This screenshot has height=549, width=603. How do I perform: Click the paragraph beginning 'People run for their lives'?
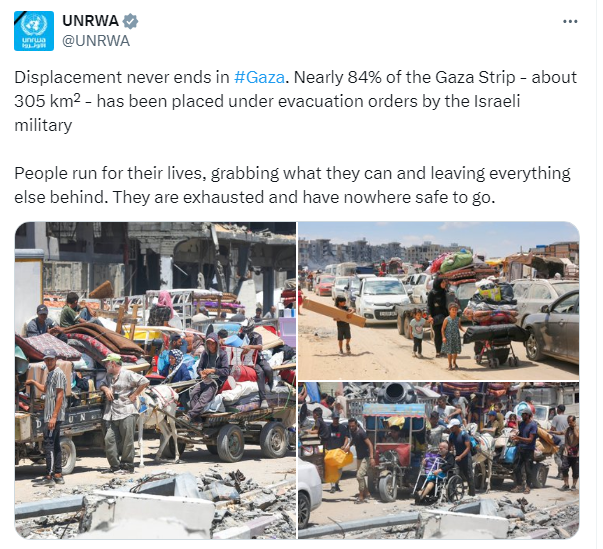point(292,185)
